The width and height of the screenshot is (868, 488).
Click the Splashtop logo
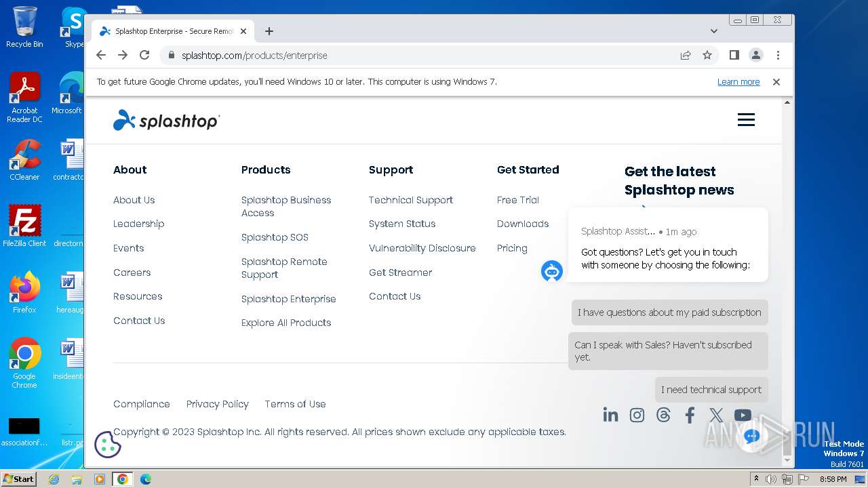166,121
